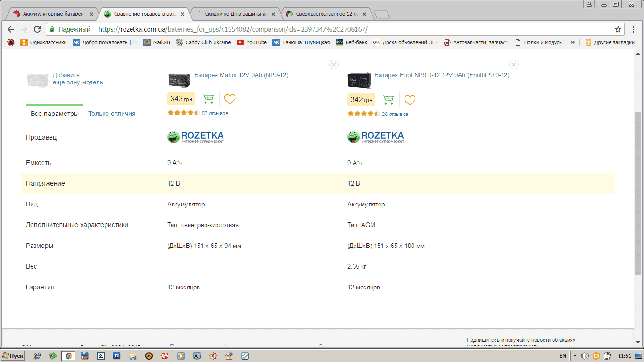The width and height of the screenshot is (644, 362).
Task: Bookmark this page with star icon
Action: click(x=618, y=29)
